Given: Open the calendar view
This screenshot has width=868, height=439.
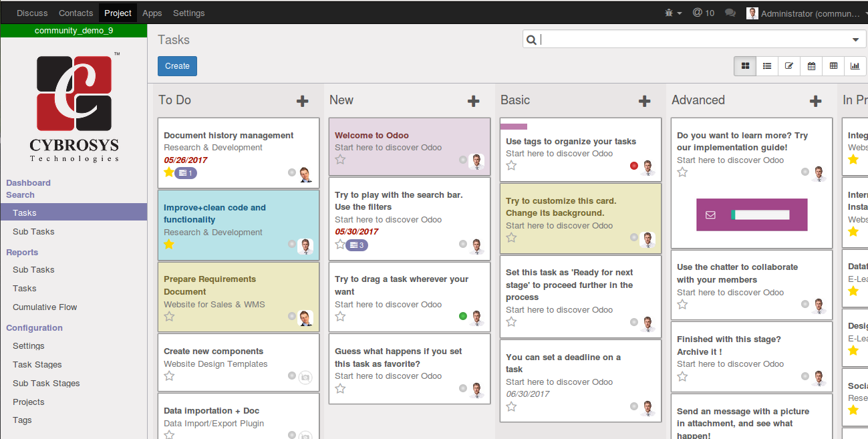Looking at the screenshot, I should (x=811, y=66).
